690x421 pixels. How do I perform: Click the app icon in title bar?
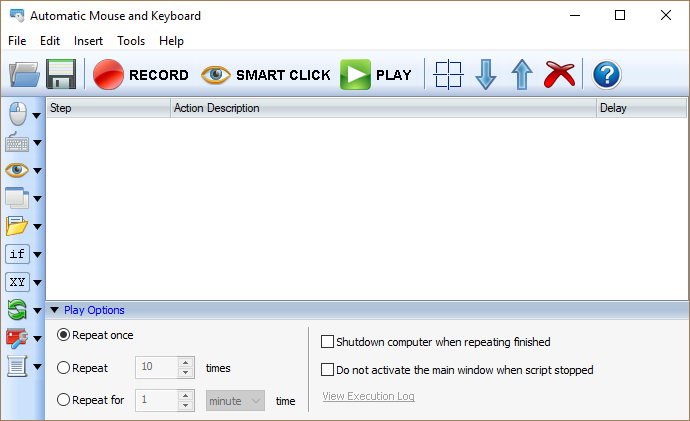pyautogui.click(x=17, y=15)
